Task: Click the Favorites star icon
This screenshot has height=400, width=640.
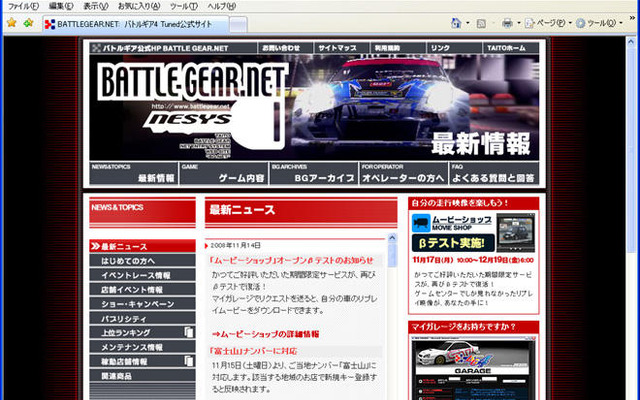Action: [x=12, y=23]
